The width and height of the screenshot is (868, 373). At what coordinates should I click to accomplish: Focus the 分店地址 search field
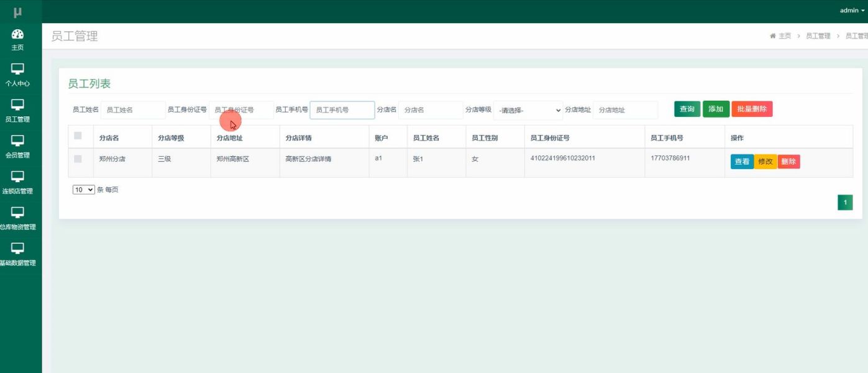625,110
